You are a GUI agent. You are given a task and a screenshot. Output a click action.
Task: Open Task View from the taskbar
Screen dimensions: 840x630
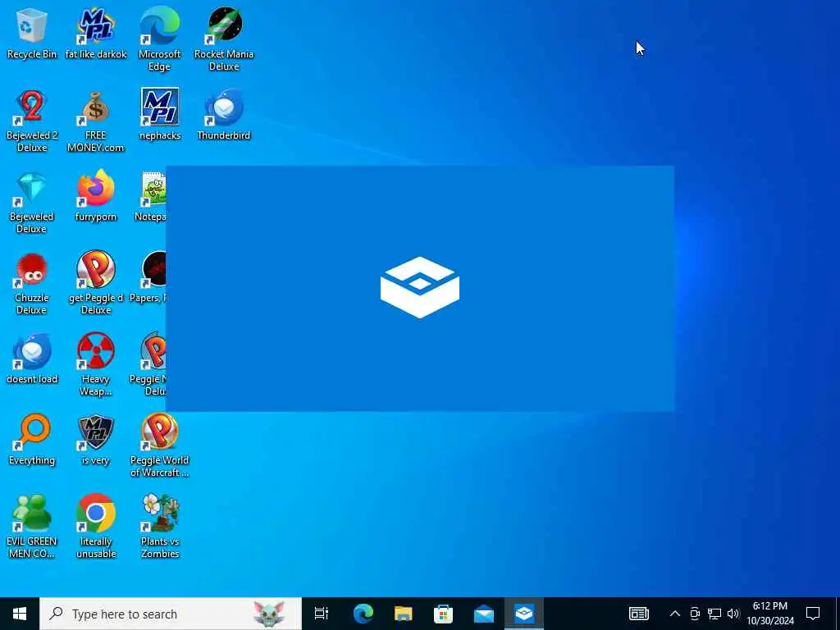[322, 614]
